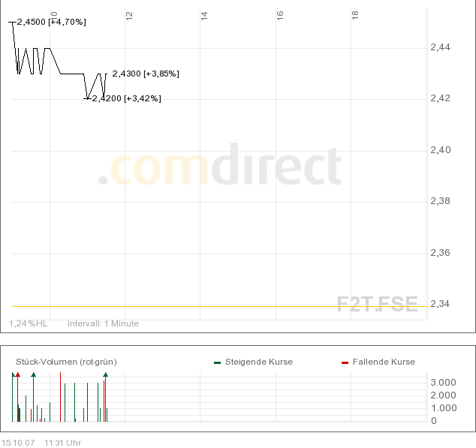Click the Stück-Volumen (rot-grün) title

66,362
